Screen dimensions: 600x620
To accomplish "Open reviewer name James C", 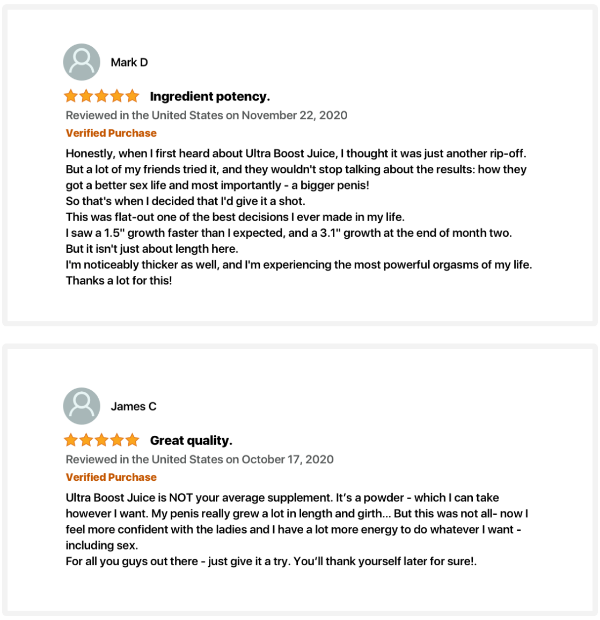I will (134, 406).
